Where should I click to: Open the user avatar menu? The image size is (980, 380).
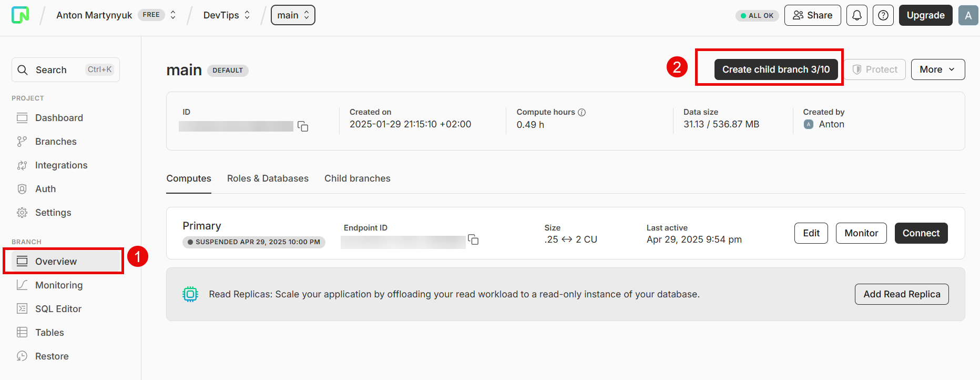(x=968, y=15)
